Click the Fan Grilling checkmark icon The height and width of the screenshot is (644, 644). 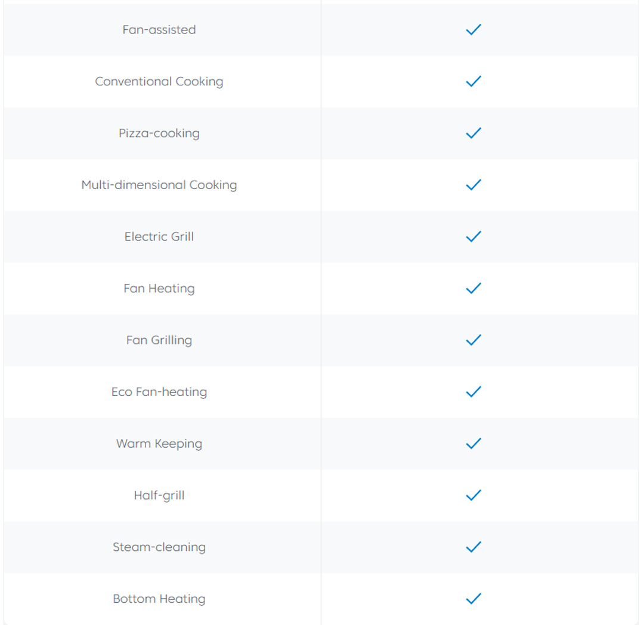[473, 340]
